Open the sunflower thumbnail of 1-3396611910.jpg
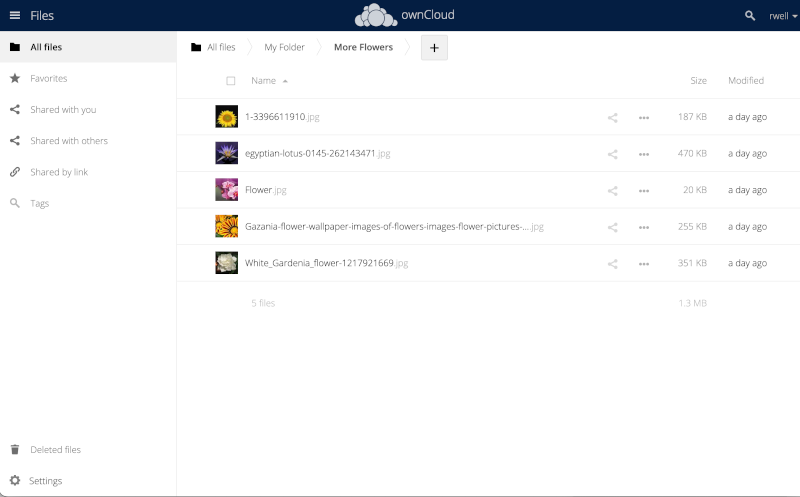The height and width of the screenshot is (497, 800). [x=227, y=116]
